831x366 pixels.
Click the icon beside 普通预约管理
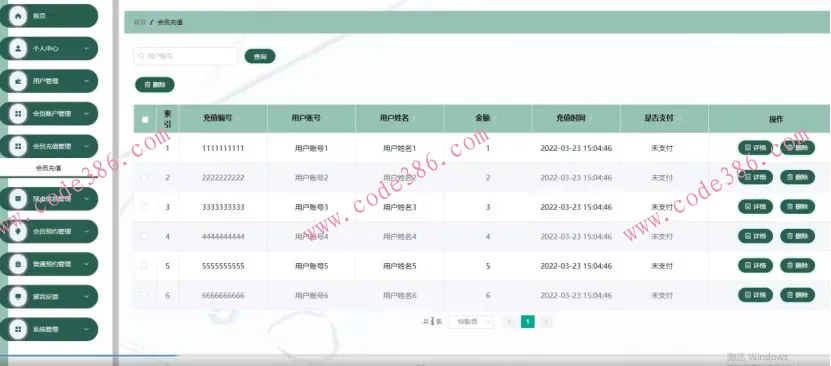click(x=18, y=264)
